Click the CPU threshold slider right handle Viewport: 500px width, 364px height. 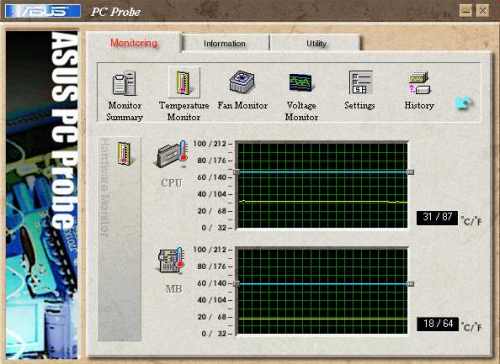coord(411,172)
